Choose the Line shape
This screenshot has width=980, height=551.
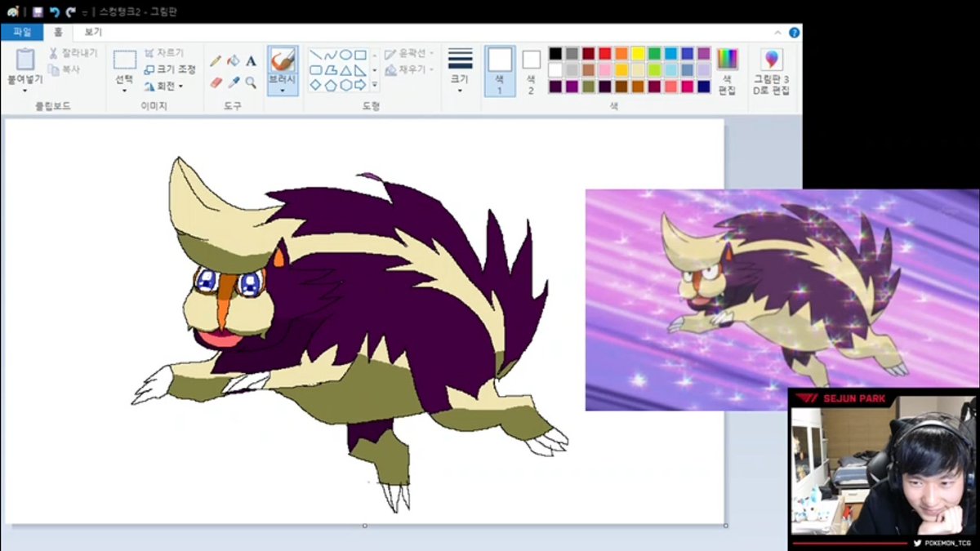316,55
